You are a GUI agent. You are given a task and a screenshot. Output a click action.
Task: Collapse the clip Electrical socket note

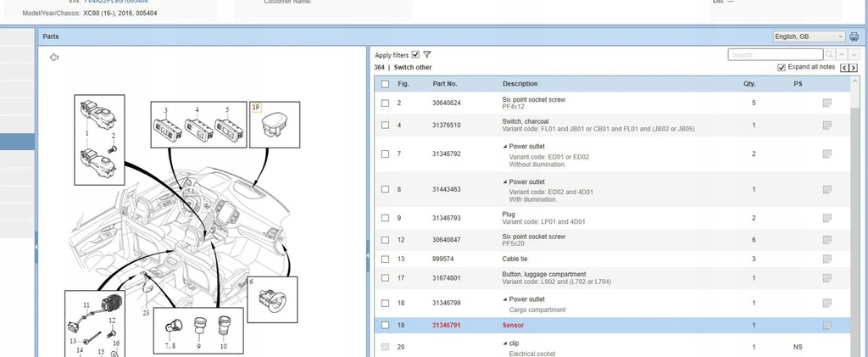pos(505,343)
